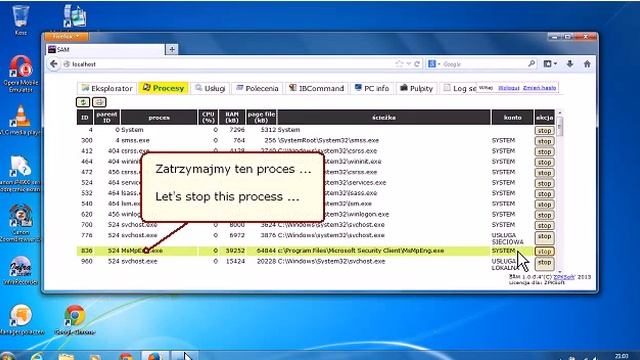Viewport: 640px width, 360px height.
Task: Click the smss.exe process name
Action: (136, 140)
